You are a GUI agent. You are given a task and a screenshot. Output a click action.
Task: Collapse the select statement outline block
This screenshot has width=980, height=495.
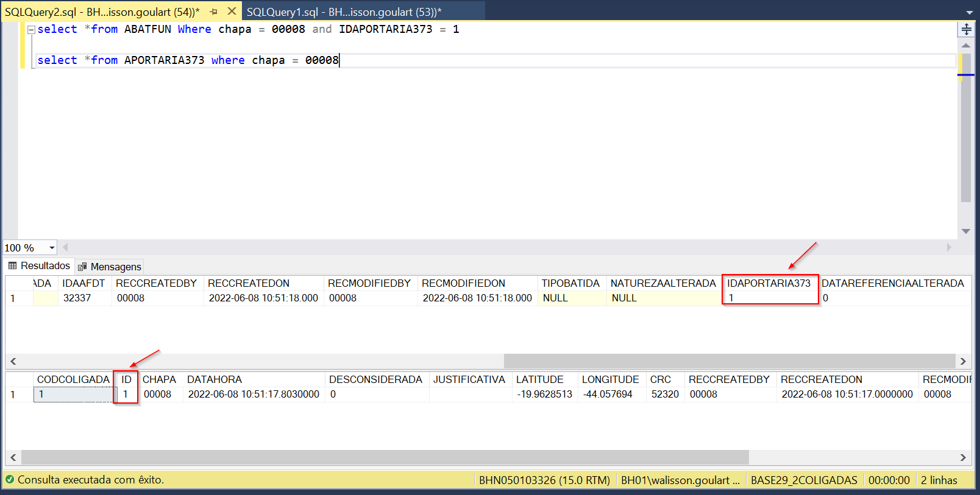(31, 29)
